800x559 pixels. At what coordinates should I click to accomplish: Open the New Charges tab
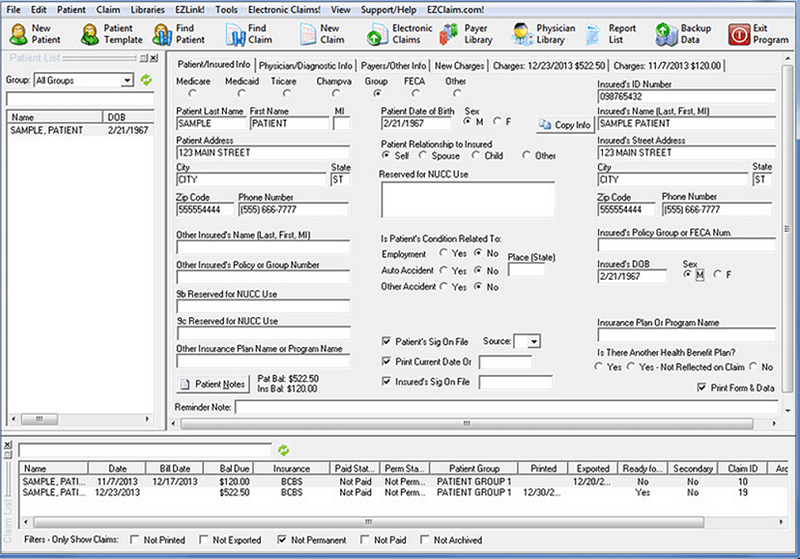coord(459,66)
